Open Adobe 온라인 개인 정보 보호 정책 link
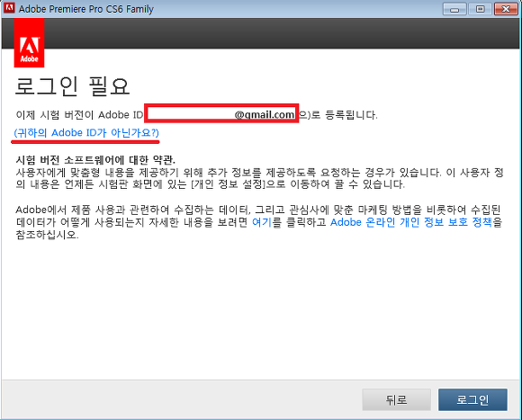The image size is (522, 420). click(x=411, y=222)
